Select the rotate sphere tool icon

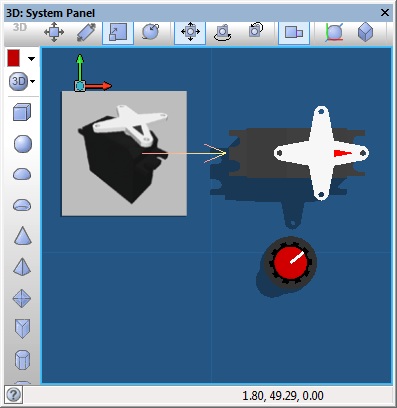[150, 32]
